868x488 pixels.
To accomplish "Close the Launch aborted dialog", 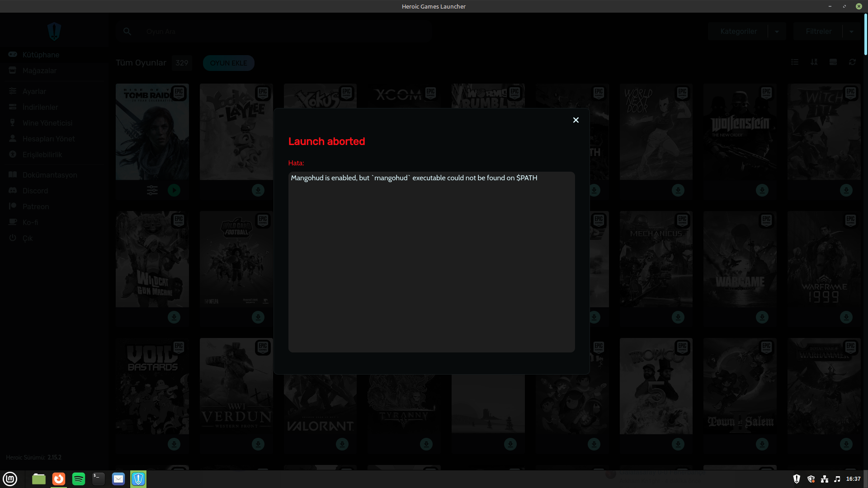I will (576, 120).
